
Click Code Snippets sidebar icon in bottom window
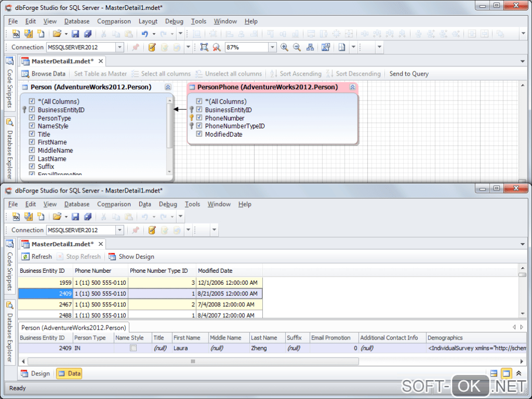point(9,244)
